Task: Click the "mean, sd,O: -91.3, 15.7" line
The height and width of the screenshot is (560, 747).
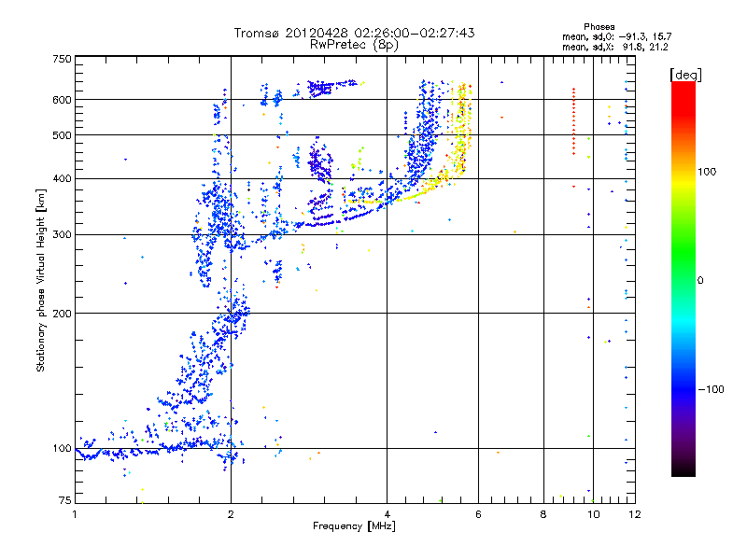Action: tap(617, 36)
